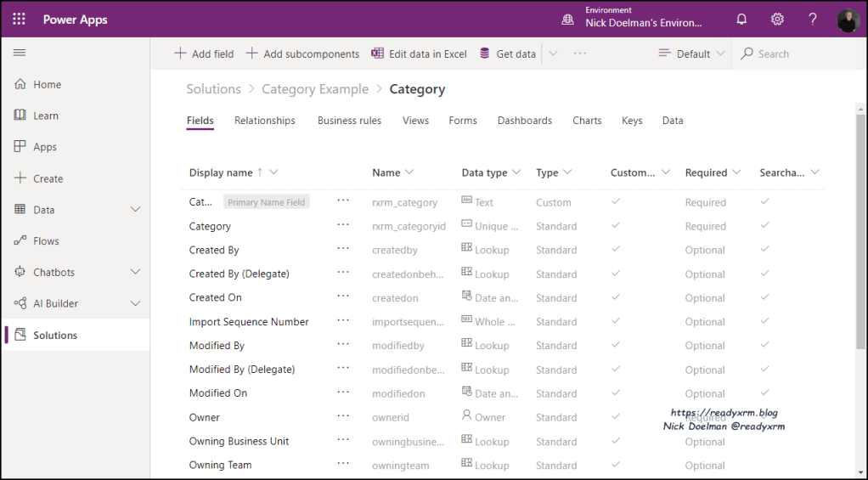Click the notifications bell icon
Image resolution: width=868 pixels, height=480 pixels.
tap(741, 20)
